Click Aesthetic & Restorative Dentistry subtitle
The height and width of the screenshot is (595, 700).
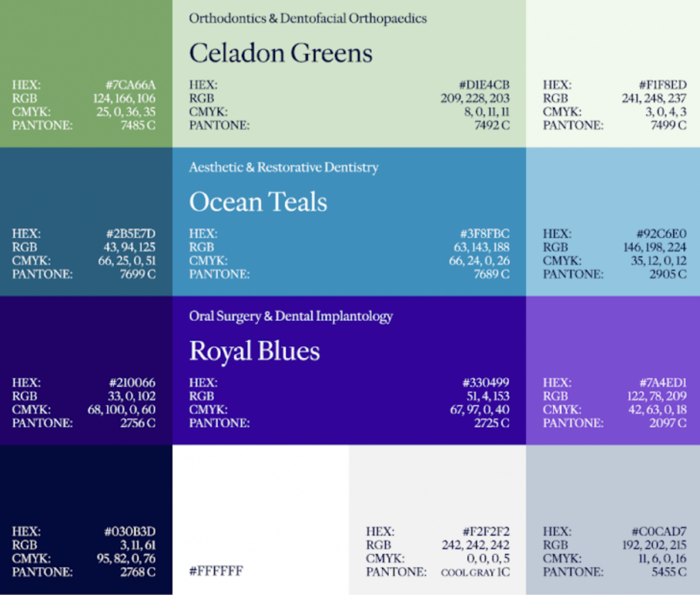(x=284, y=167)
